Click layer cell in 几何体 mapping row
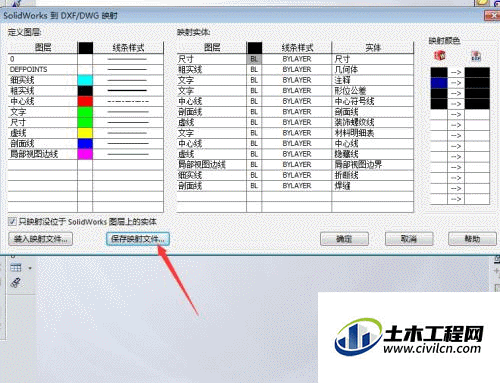This screenshot has height=383, width=500. click(x=212, y=69)
